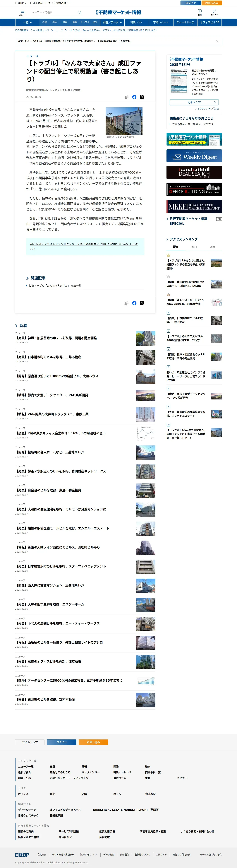The height and width of the screenshot is (868, 237).
Task: Click ニュース breadcrumb link
Action: click(x=59, y=30)
